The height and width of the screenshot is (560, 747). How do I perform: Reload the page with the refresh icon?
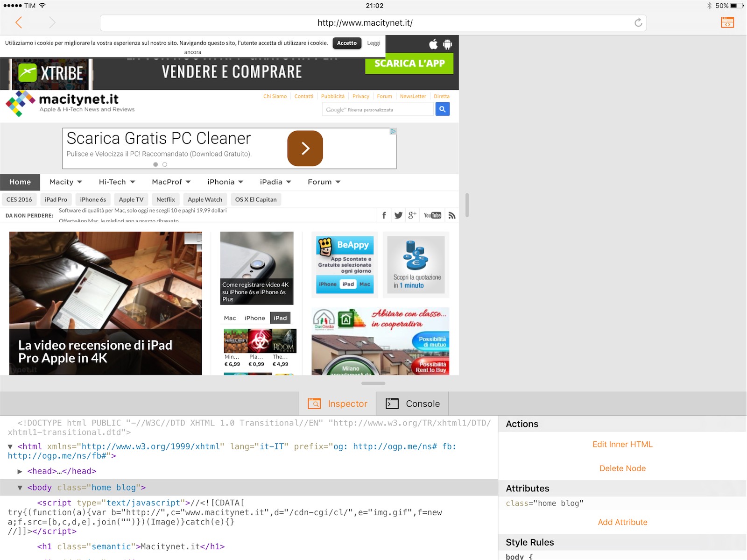[x=638, y=22]
